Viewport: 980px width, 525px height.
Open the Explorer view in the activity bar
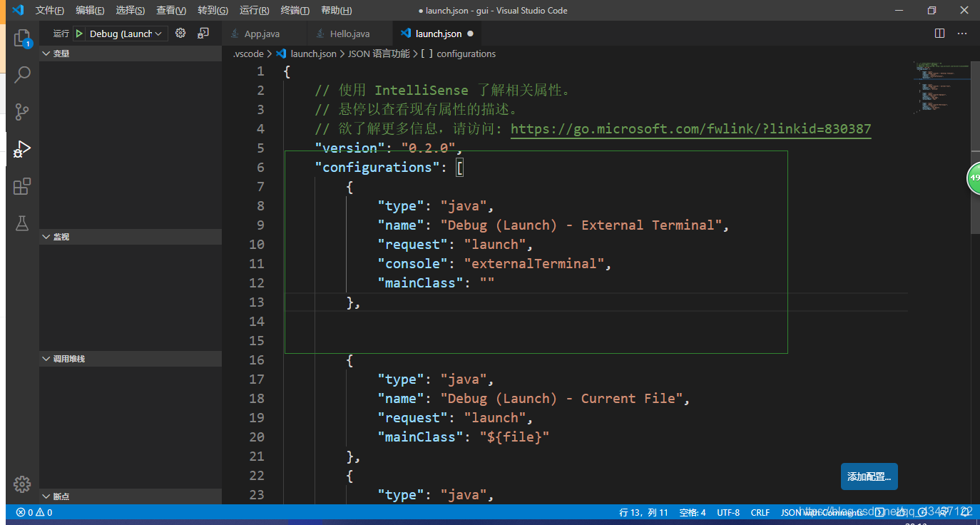click(x=22, y=38)
